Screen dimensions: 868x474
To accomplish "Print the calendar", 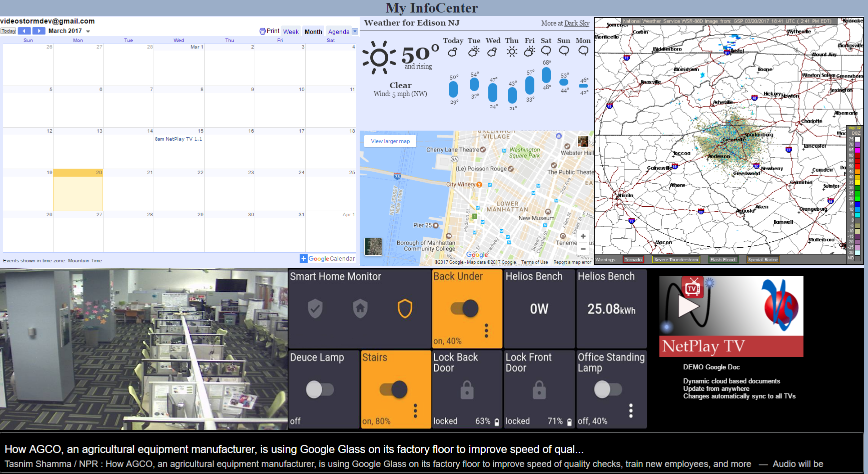I will click(x=269, y=31).
